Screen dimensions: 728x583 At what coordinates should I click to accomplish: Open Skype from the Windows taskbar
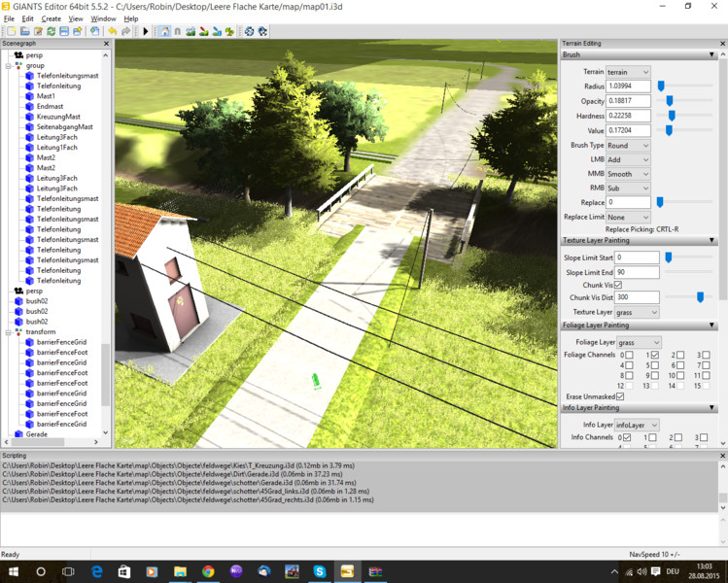[x=319, y=571]
